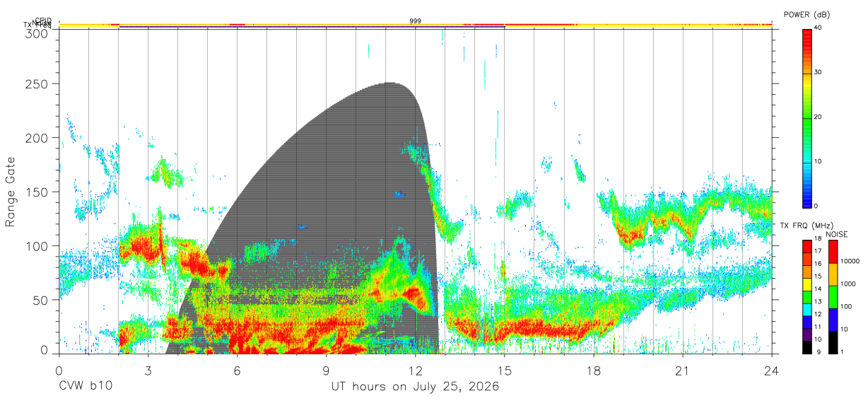The height and width of the screenshot is (401, 868).
Task: Click the NOISE color scale bar
Action: (x=832, y=296)
